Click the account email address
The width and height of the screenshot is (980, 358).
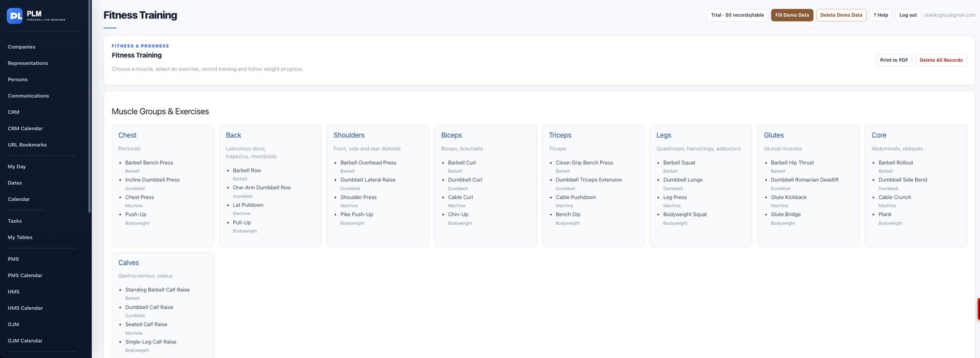coord(949,15)
